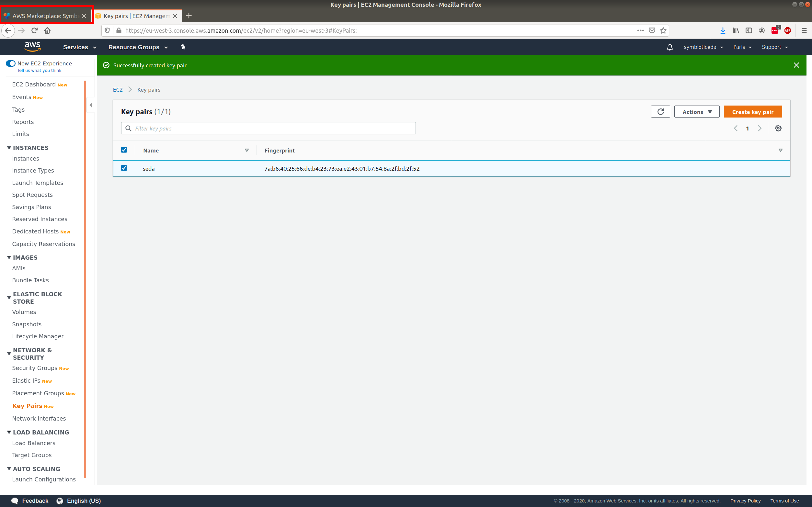
Task: Open Privacy Policy link
Action: tap(745, 501)
